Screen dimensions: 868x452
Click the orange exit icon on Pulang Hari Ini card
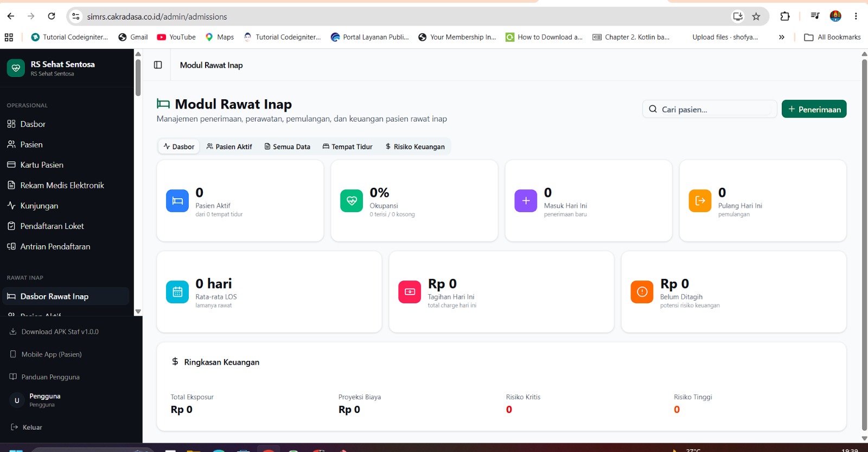point(700,201)
